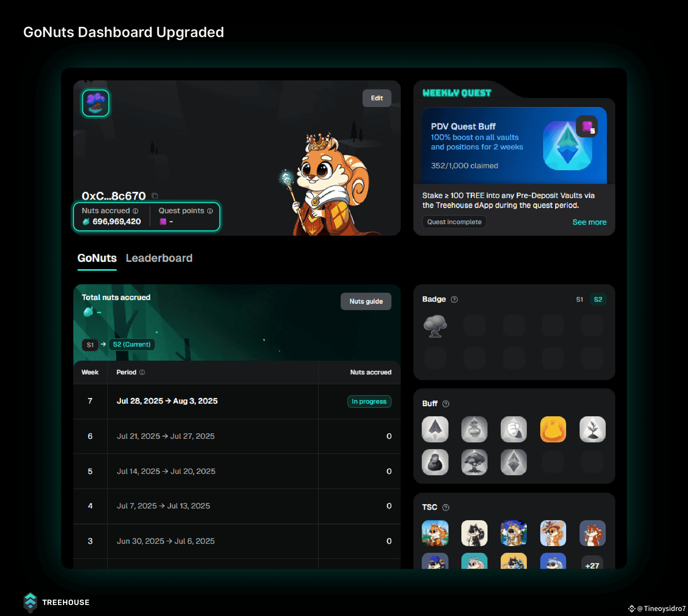Show the +27 more TSC items
The image size is (688, 616).
(592, 563)
